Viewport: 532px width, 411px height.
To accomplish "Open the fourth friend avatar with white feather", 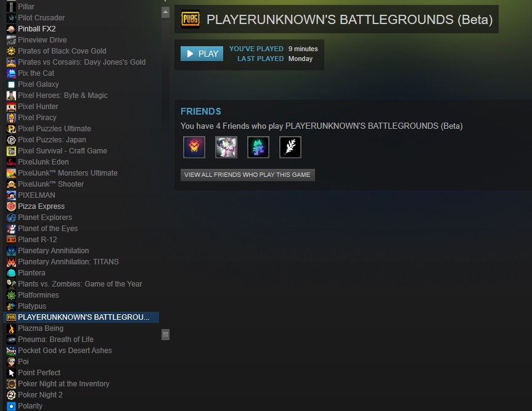I will 290,147.
